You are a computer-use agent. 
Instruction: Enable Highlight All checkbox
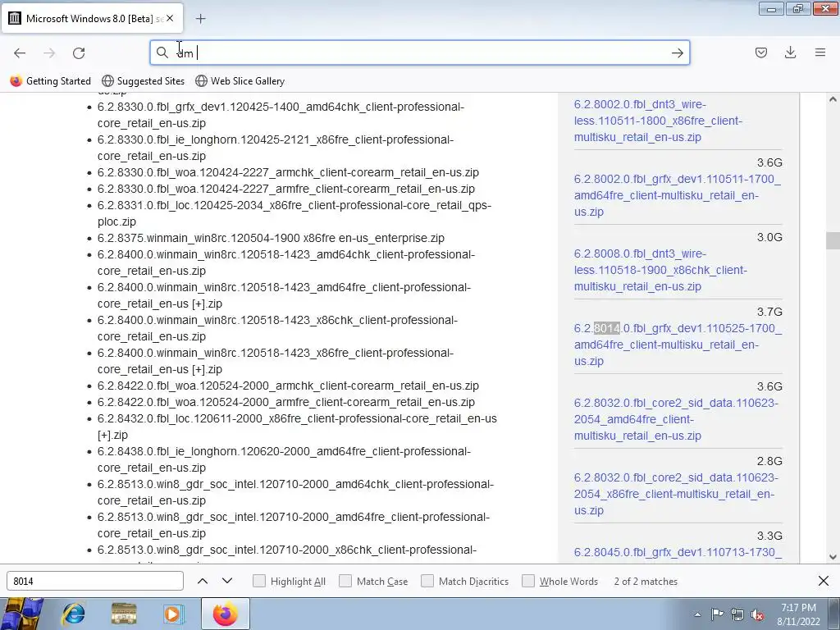pos(258,581)
